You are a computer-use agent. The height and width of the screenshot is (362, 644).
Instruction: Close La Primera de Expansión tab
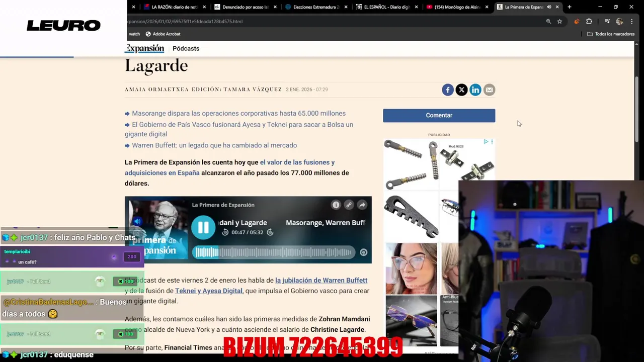pyautogui.click(x=557, y=7)
